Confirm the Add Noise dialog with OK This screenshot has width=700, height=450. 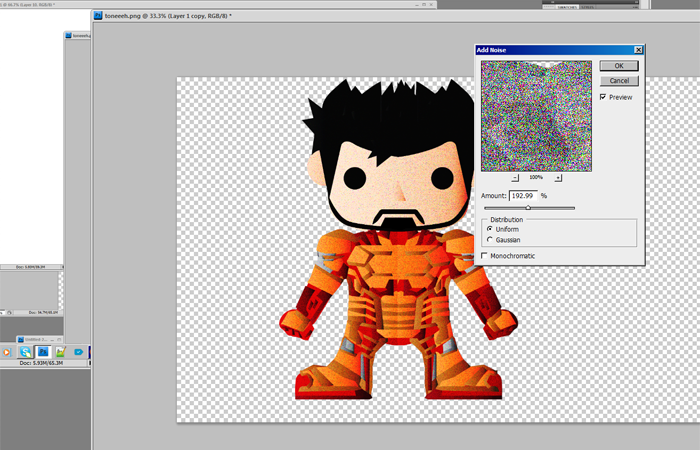pyautogui.click(x=619, y=66)
